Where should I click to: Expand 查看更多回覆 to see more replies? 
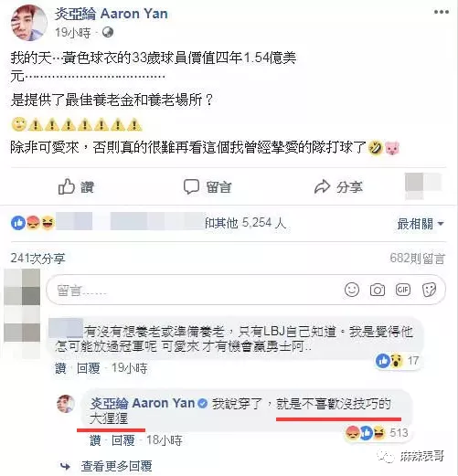(x=116, y=466)
